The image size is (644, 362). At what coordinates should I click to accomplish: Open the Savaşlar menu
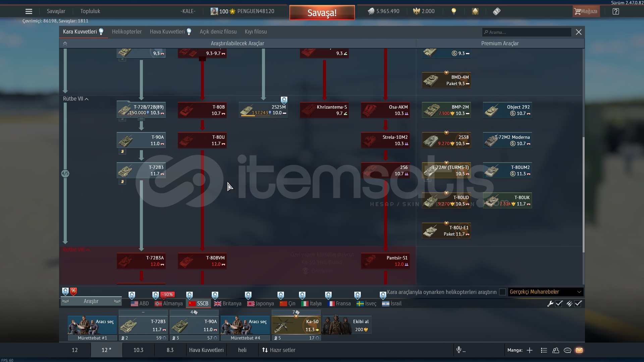(56, 11)
